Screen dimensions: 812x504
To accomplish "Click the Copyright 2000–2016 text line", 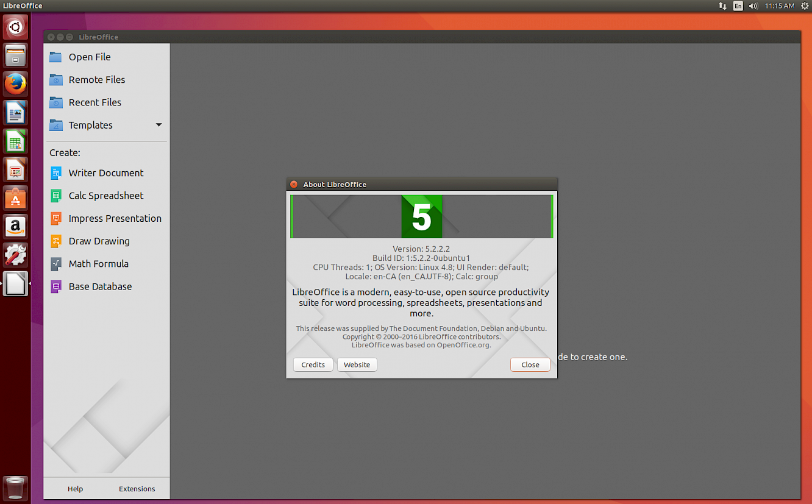I will [x=421, y=336].
